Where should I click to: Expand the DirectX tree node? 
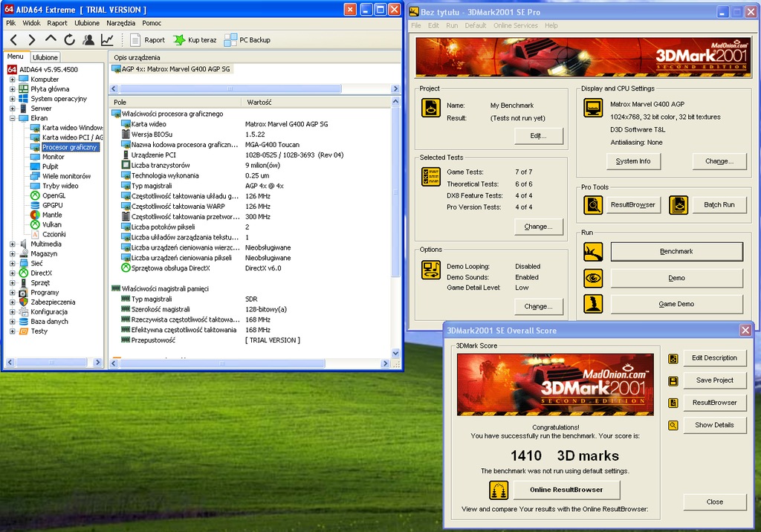click(x=12, y=273)
